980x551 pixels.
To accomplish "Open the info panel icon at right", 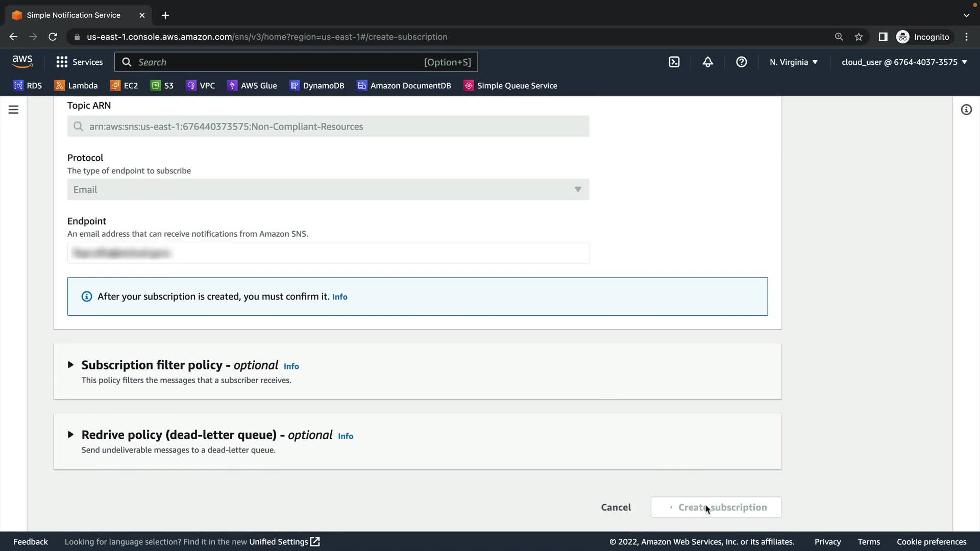I will tap(966, 110).
